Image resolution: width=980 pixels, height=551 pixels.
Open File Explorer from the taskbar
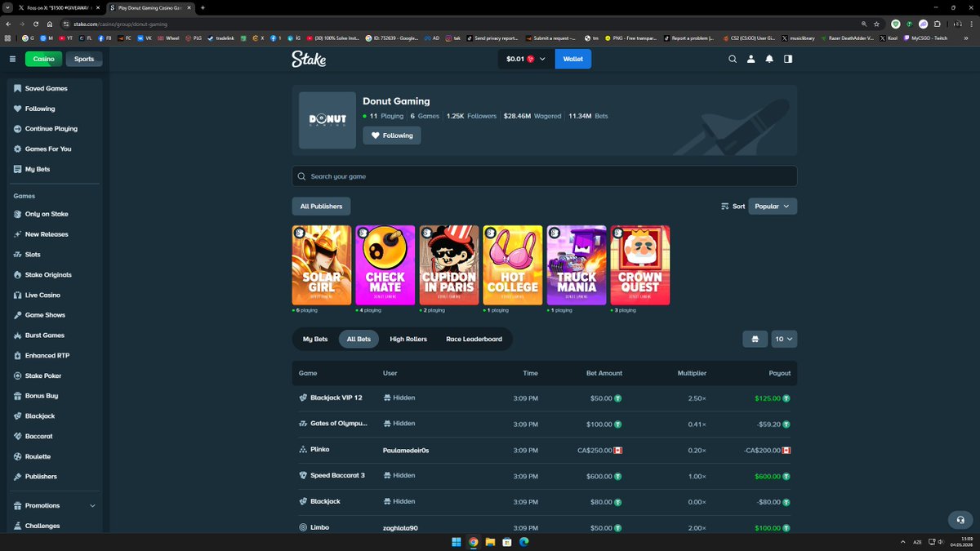pyautogui.click(x=490, y=542)
